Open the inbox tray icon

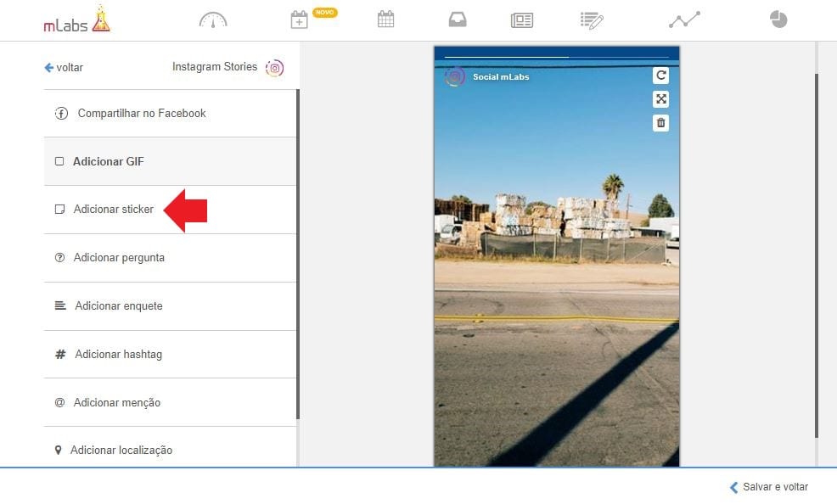tap(458, 20)
